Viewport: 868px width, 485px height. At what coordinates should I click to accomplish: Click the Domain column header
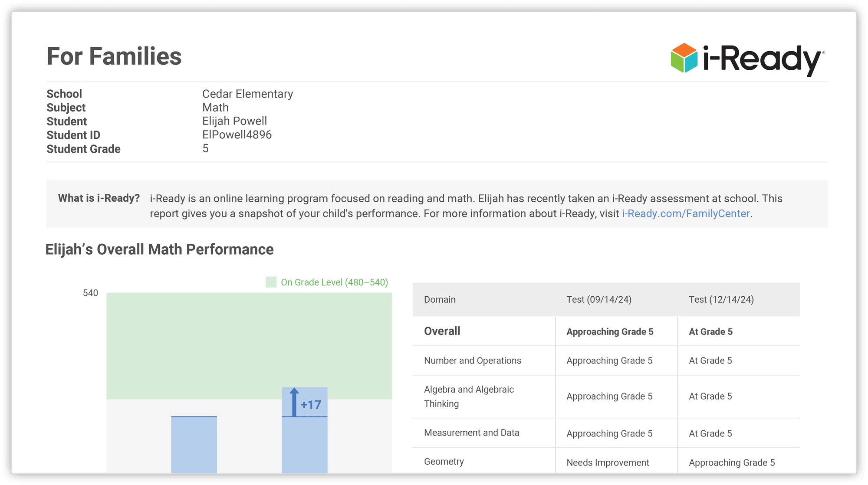point(440,299)
